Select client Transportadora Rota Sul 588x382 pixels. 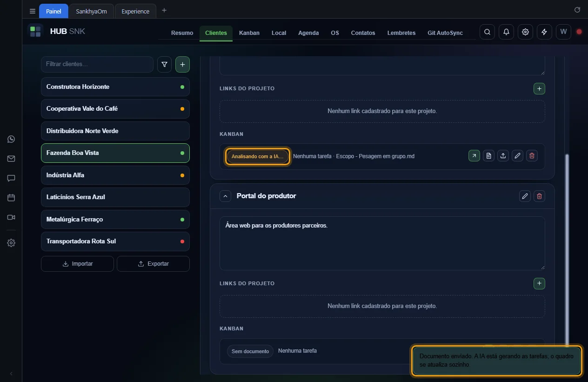(115, 241)
